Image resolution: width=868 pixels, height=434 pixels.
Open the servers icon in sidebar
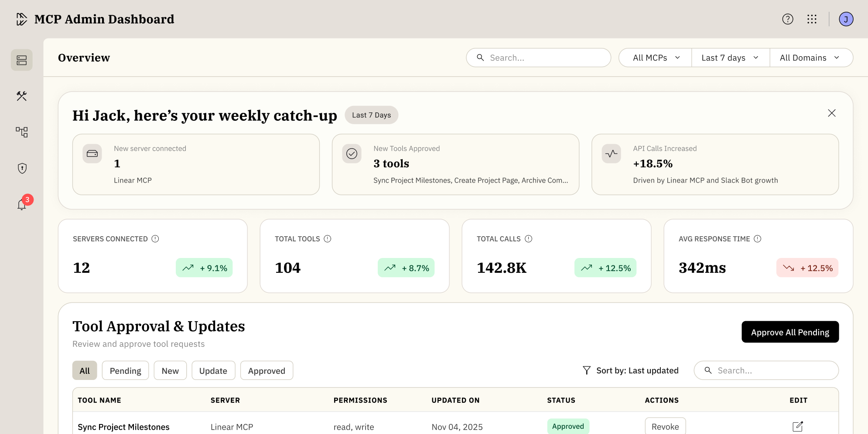tap(22, 60)
